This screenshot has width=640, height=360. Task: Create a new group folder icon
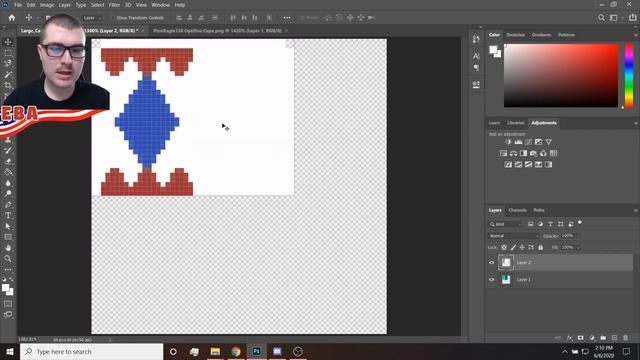[603, 338]
